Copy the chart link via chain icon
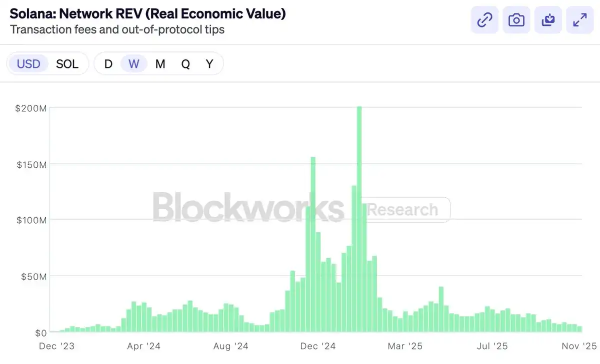600x364 pixels. click(x=484, y=20)
